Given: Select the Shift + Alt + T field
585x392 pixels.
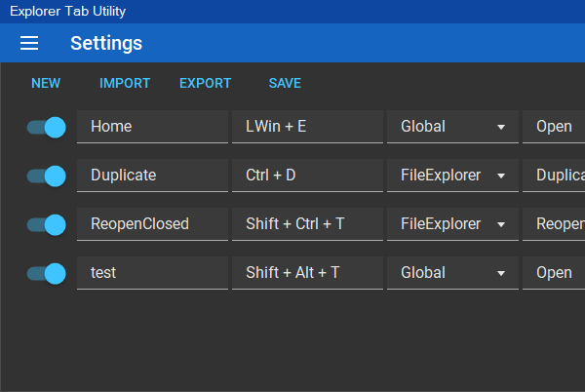Looking at the screenshot, I should click(x=307, y=273).
